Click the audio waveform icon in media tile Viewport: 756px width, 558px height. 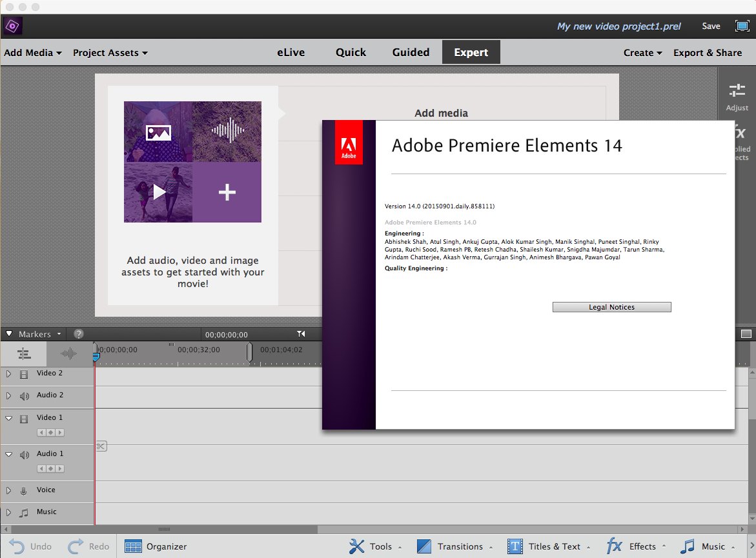227,130
